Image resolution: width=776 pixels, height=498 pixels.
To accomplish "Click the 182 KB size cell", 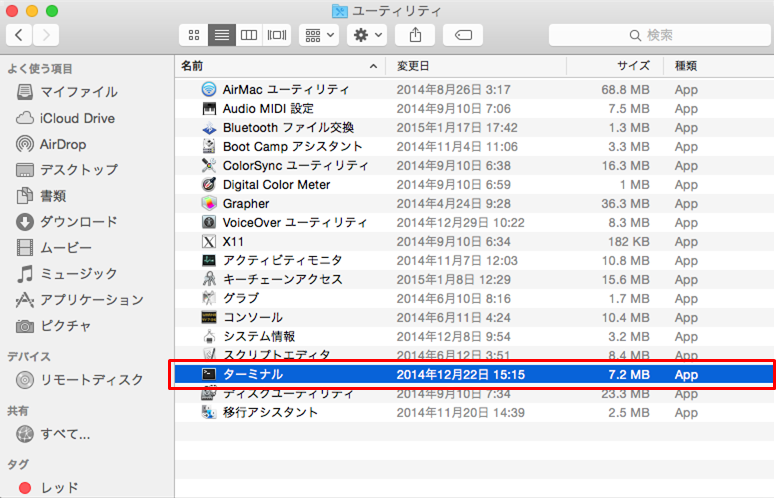I will click(x=629, y=242).
